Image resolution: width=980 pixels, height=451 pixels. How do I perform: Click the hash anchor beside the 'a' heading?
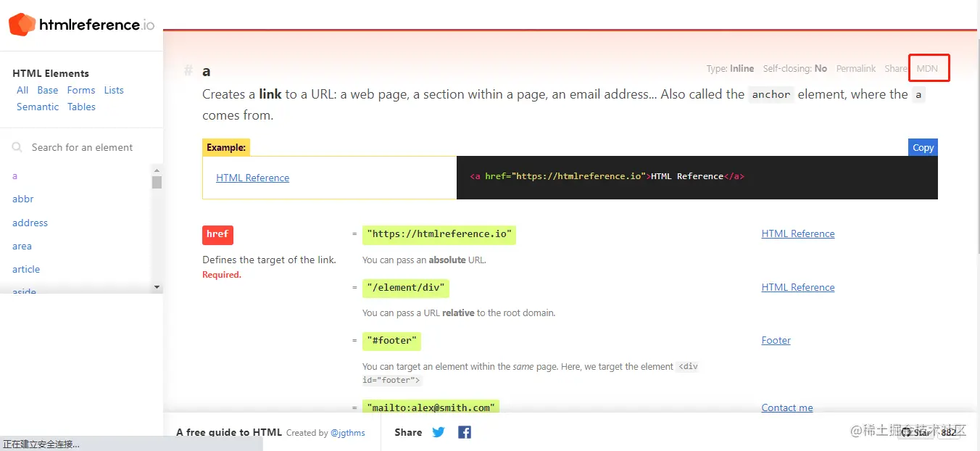188,70
